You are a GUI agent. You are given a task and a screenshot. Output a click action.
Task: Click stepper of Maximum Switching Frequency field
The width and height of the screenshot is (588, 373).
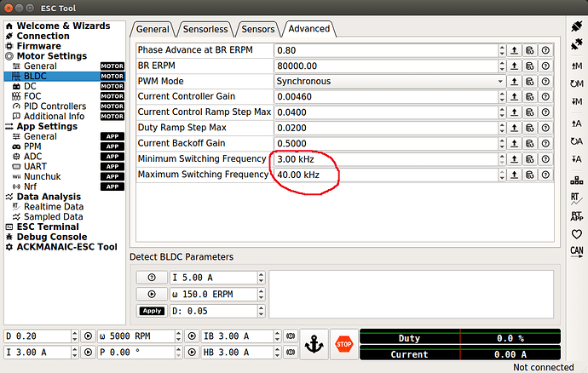(502, 175)
